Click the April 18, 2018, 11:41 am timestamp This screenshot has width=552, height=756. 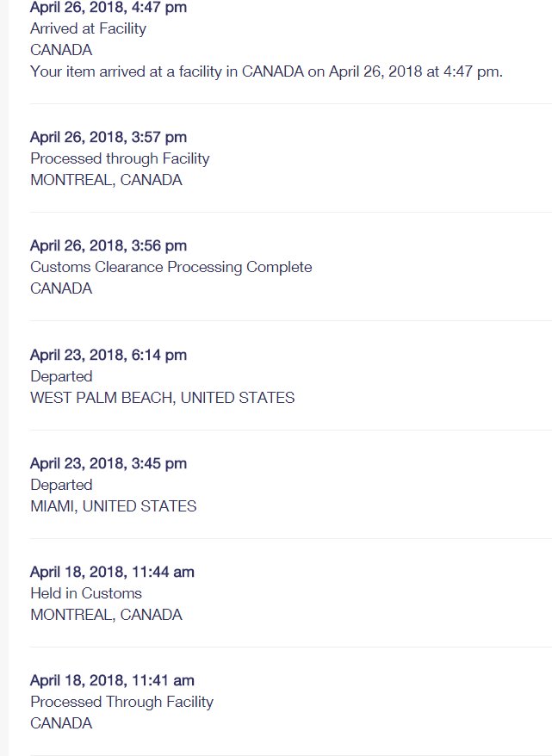(x=112, y=681)
